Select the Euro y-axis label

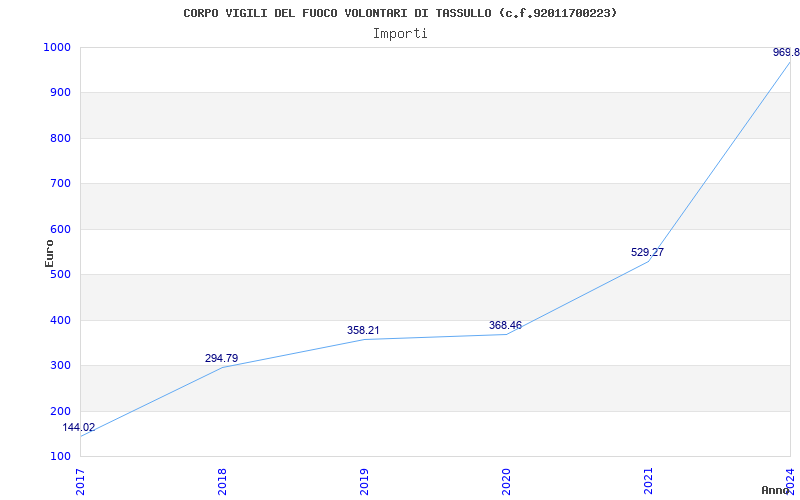click(49, 253)
